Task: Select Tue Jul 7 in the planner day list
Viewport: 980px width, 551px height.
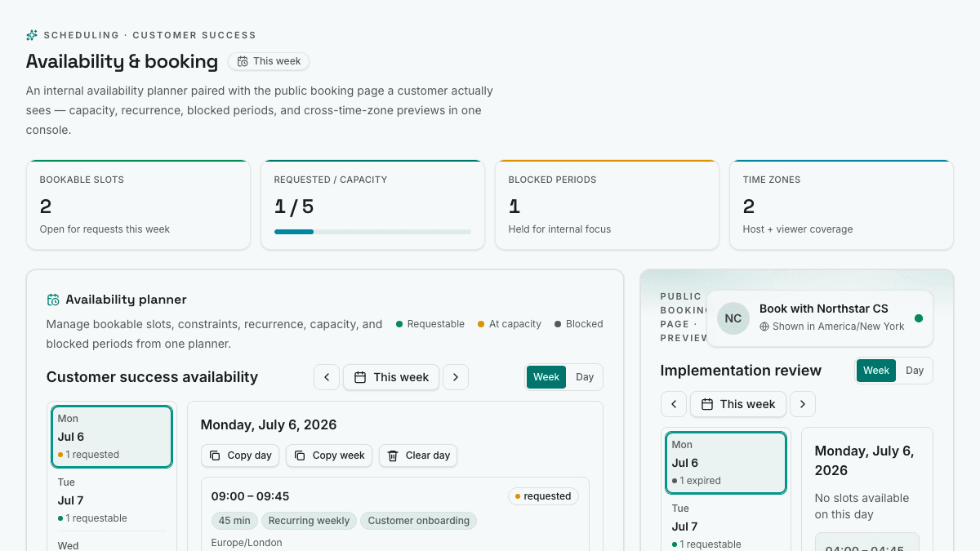Action: pos(112,500)
